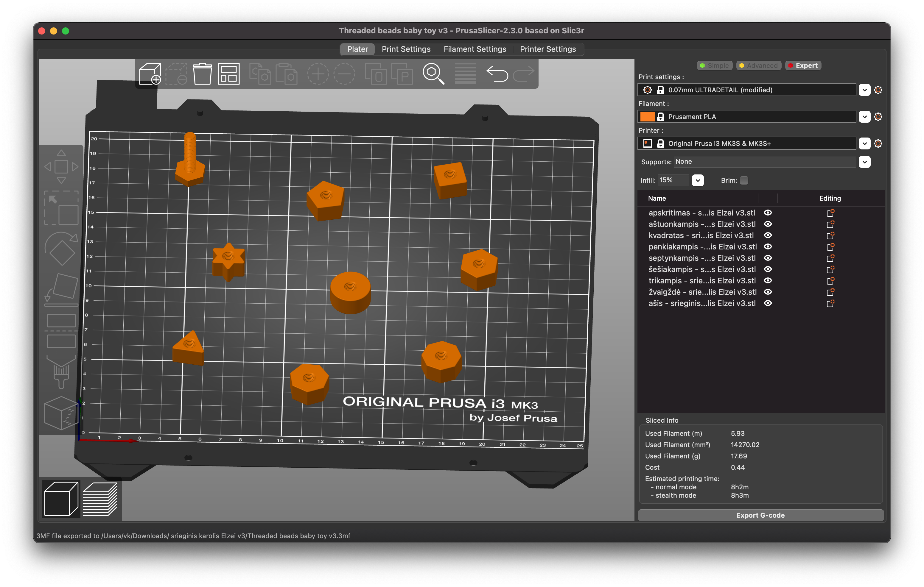Switch to sliced layers preview view

(100, 499)
